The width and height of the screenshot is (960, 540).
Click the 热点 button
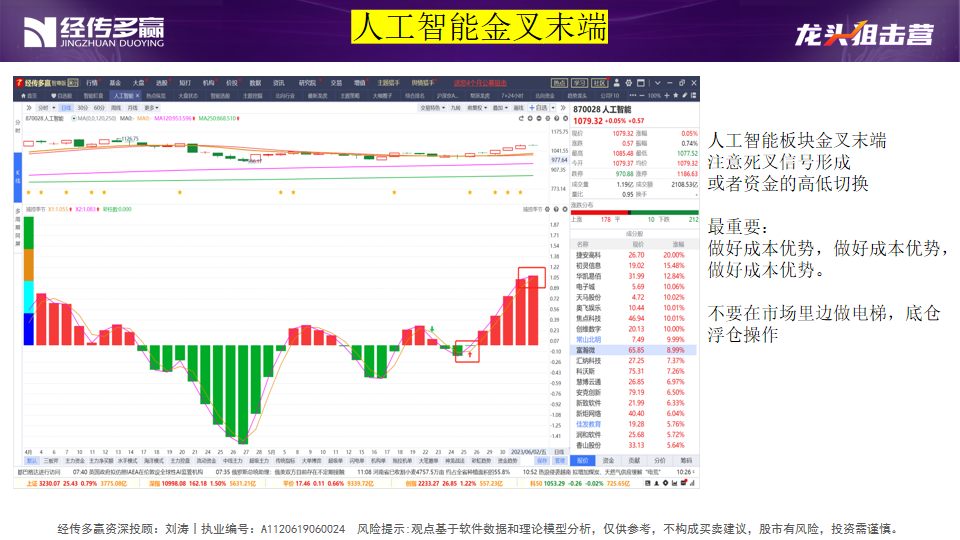(560, 83)
